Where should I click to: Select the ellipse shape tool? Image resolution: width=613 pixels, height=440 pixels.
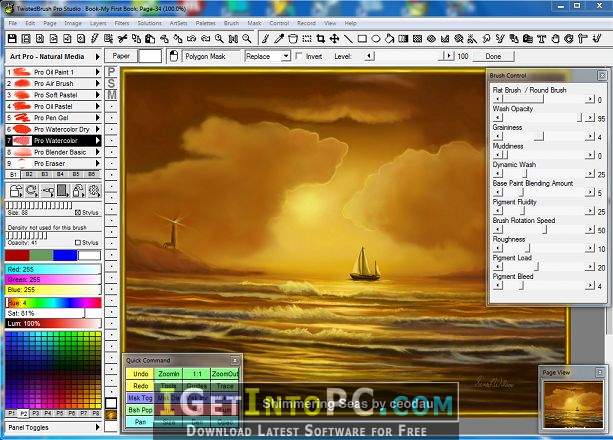[376, 39]
